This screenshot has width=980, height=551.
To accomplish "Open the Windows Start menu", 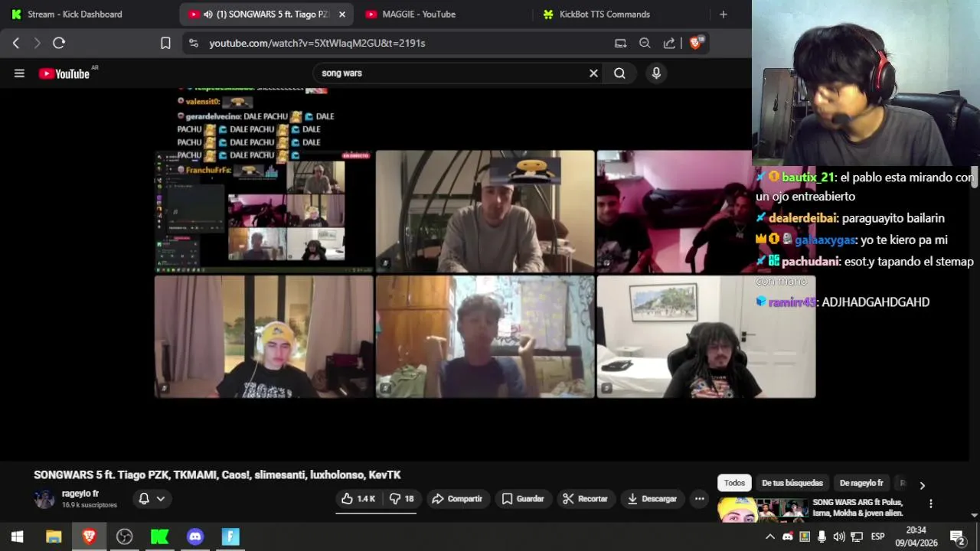I will [17, 536].
